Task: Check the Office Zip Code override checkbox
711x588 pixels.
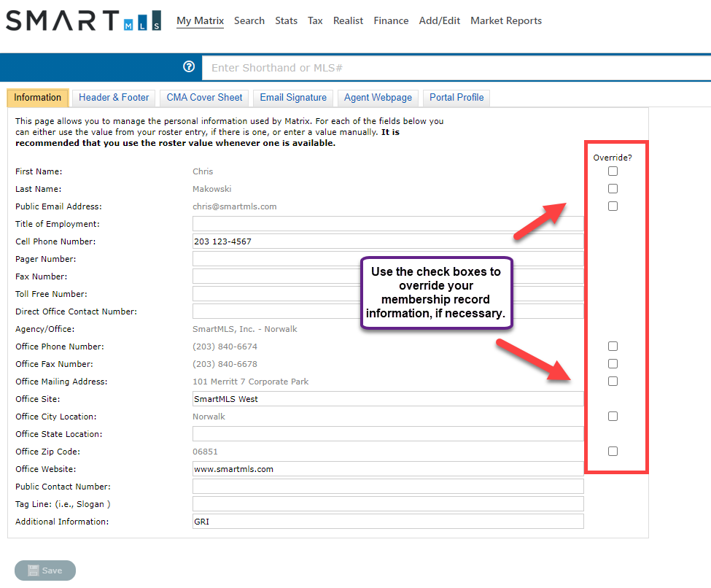Action: [613, 452]
